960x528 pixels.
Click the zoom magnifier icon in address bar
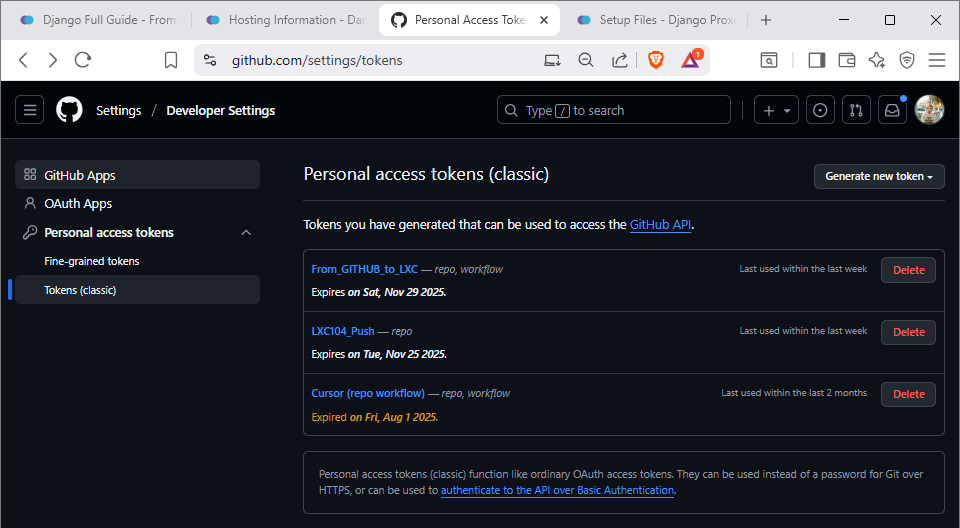586,60
